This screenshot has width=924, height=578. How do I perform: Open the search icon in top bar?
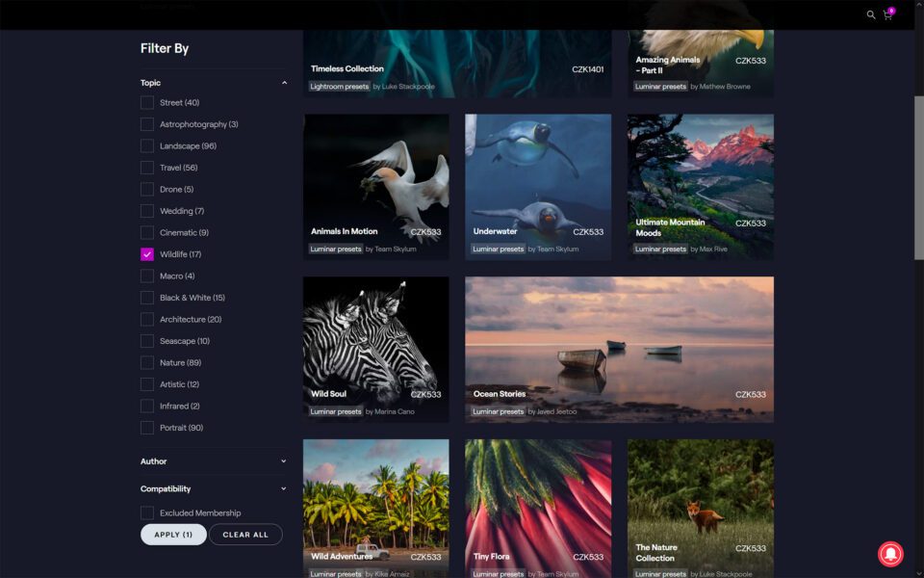coord(870,14)
